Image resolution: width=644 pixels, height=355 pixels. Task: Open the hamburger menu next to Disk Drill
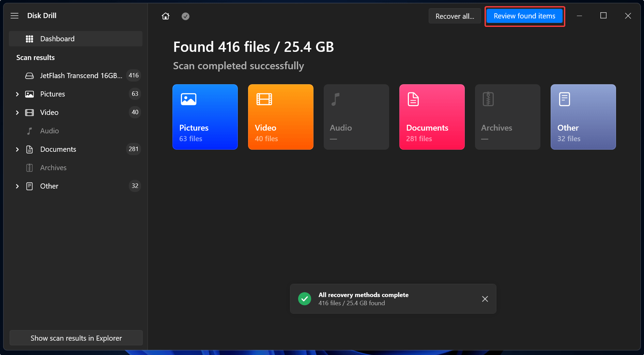click(x=14, y=16)
